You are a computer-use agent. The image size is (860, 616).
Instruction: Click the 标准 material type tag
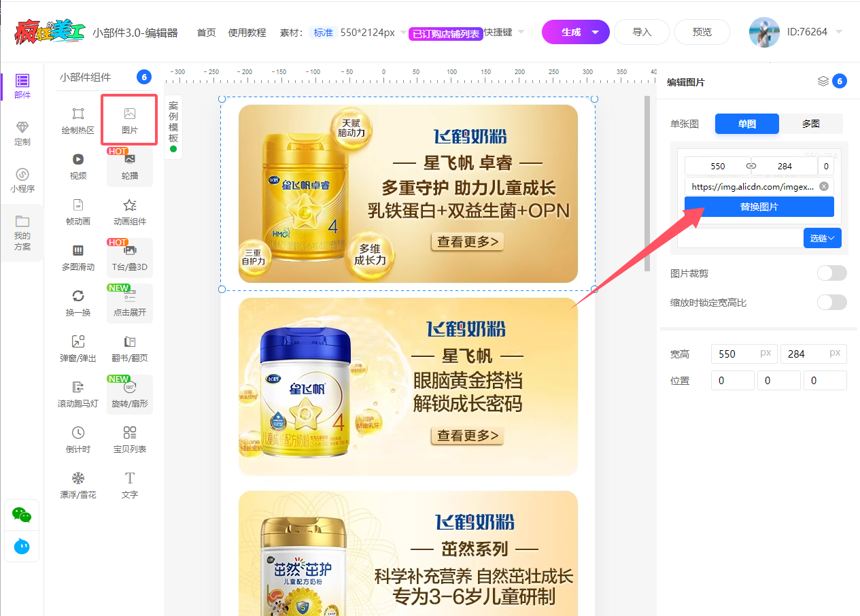click(324, 32)
